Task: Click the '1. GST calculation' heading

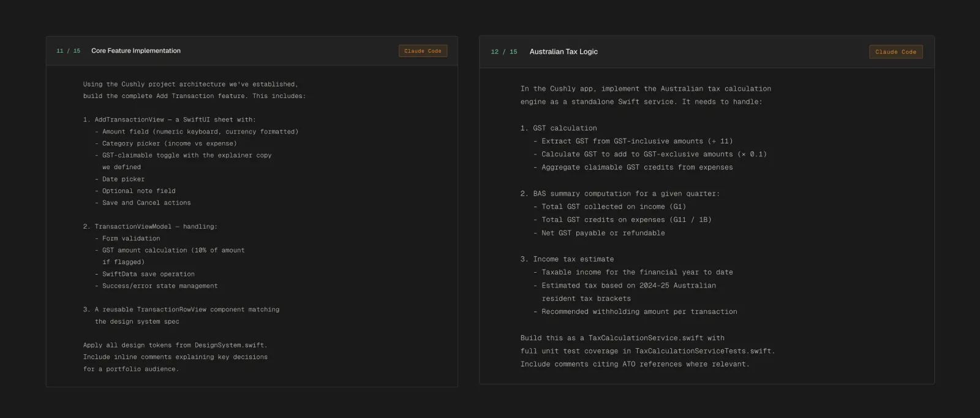Action: coord(559,128)
